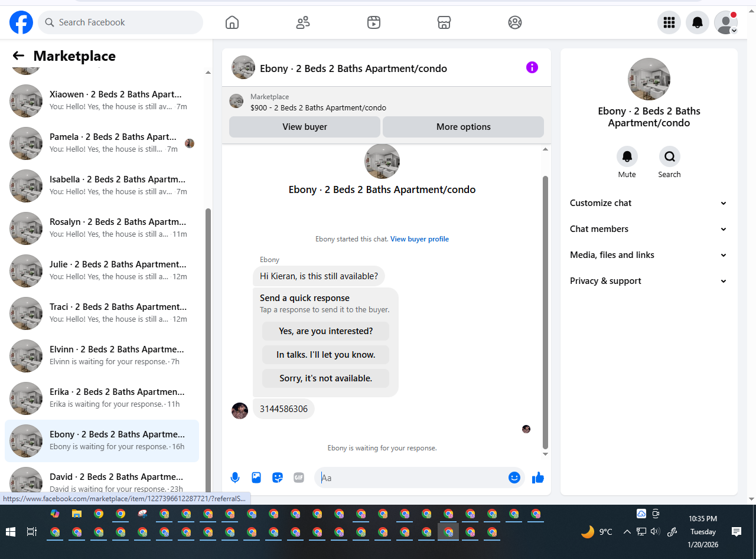Open conversation info purple icon
The image size is (756, 559).
pyautogui.click(x=532, y=67)
